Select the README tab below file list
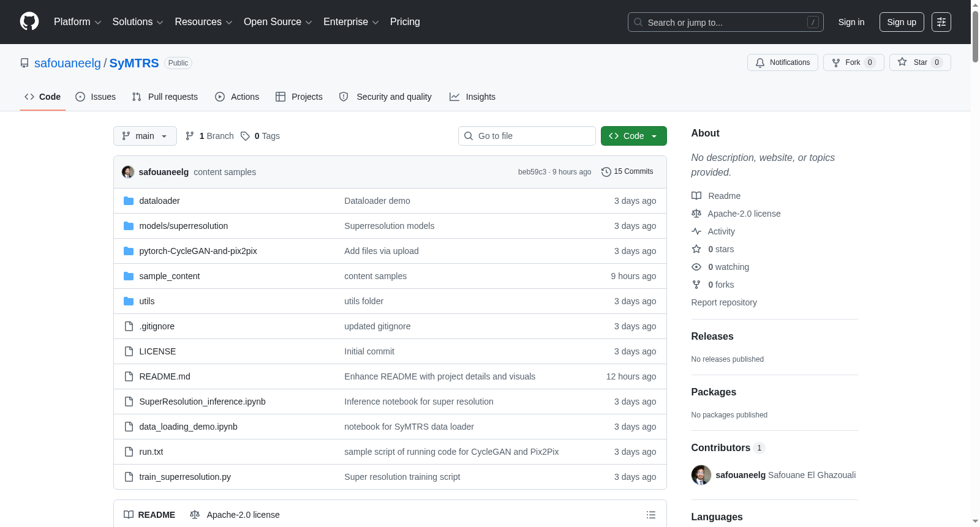 pyautogui.click(x=149, y=515)
